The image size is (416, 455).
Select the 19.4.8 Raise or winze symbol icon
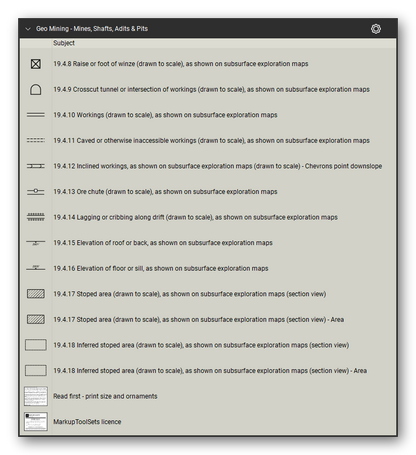(36, 64)
